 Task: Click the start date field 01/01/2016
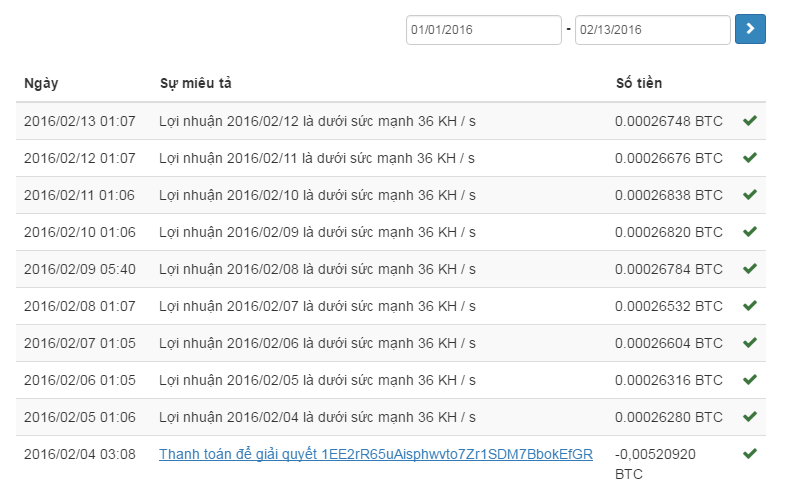point(484,30)
